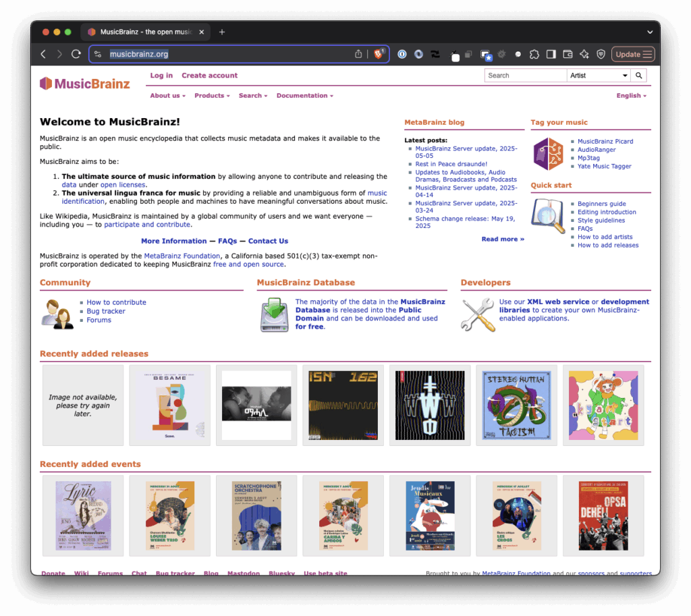This screenshot has width=691, height=616.
Task: Close the MusicBrainz tab
Action: click(201, 32)
